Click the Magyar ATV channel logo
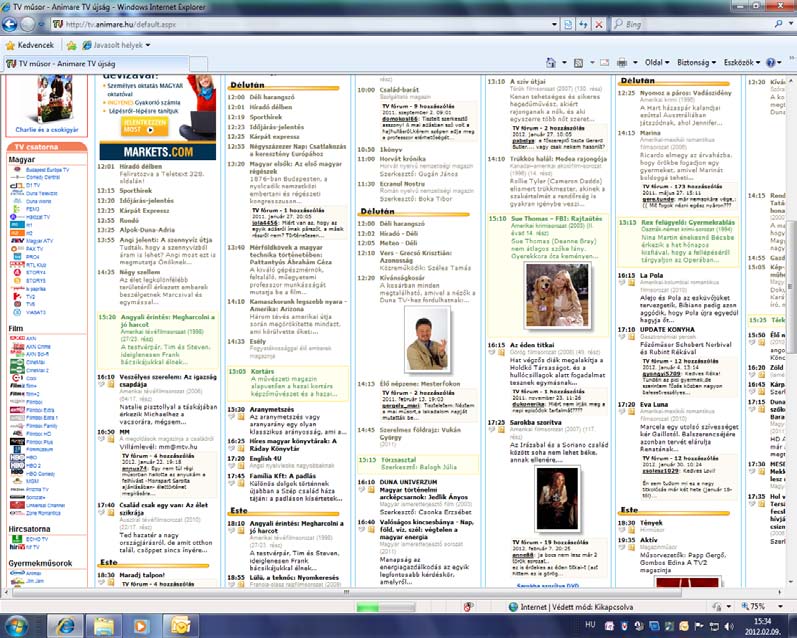The image size is (797, 638). click(x=17, y=241)
